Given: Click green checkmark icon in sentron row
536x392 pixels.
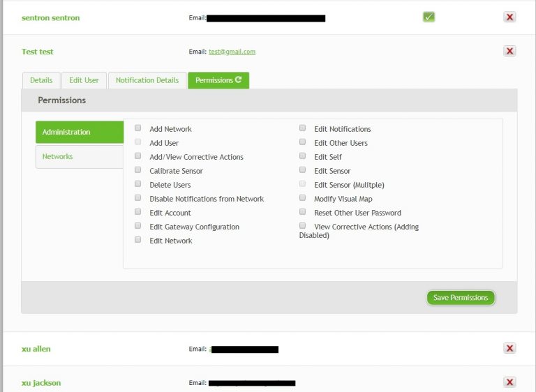Looking at the screenshot, I should point(429,17).
